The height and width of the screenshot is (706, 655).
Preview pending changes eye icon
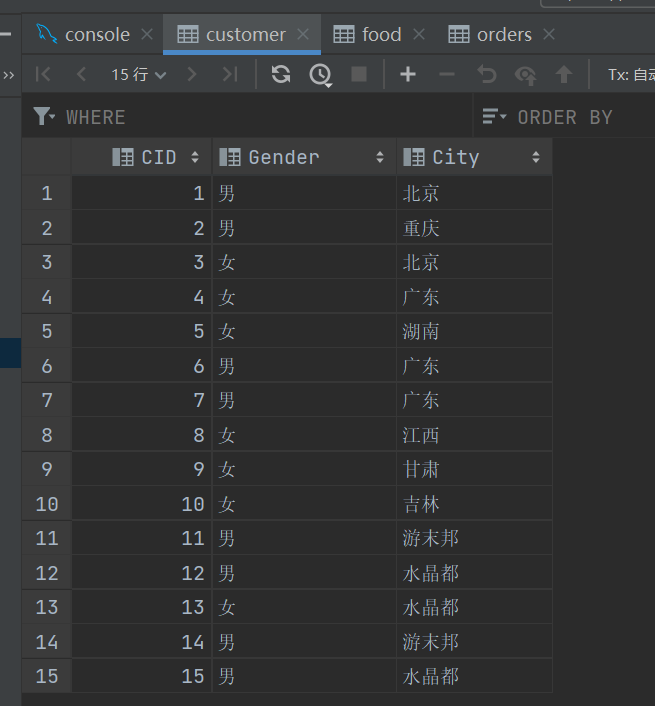click(x=525, y=75)
